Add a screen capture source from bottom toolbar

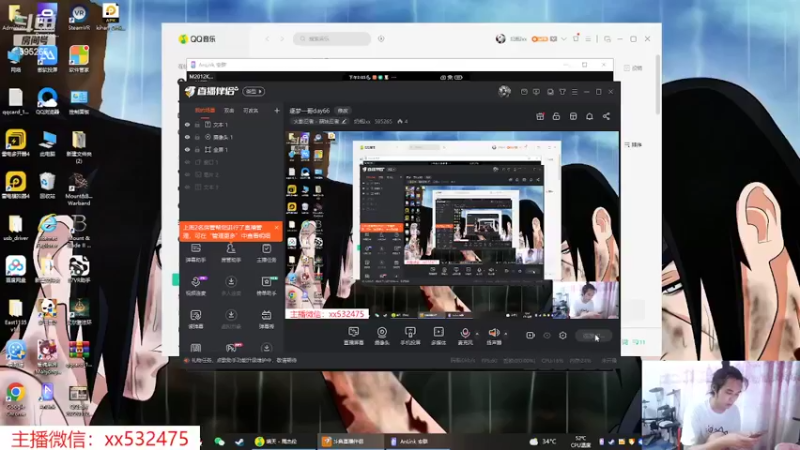(x=354, y=336)
